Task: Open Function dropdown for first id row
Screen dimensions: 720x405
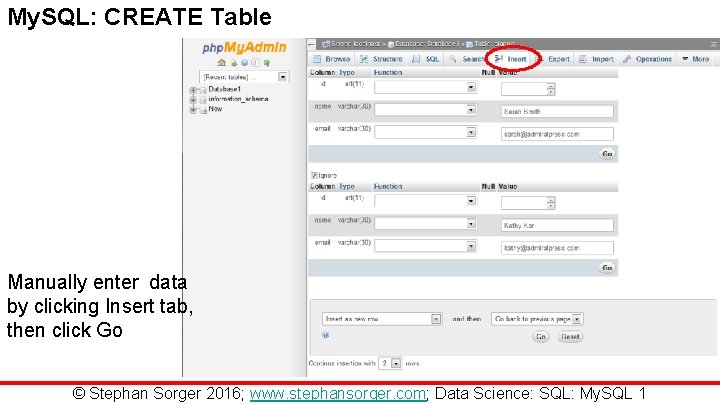Action: point(425,87)
